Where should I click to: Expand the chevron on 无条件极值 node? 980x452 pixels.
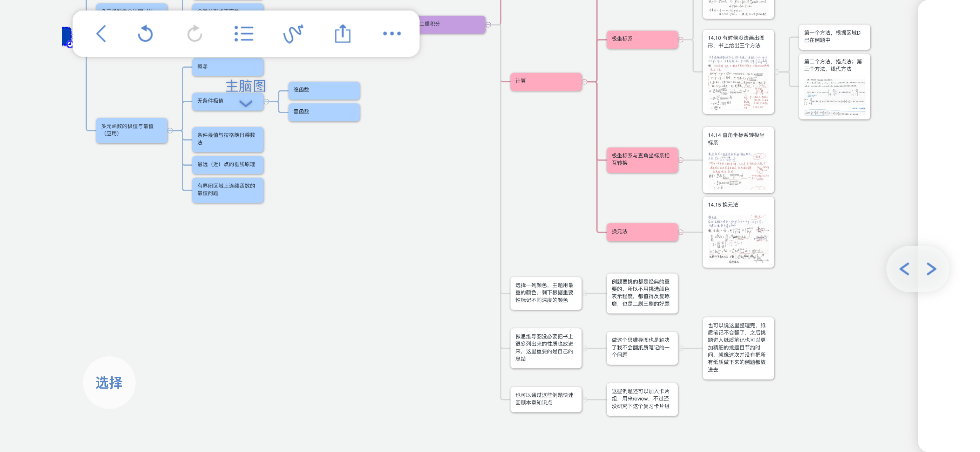pos(246,103)
